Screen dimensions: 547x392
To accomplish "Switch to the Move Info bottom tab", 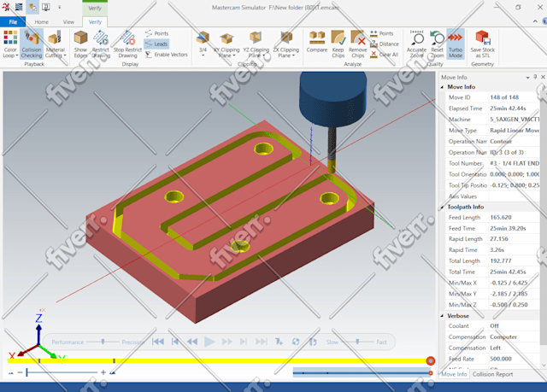I will pyautogui.click(x=454, y=374).
